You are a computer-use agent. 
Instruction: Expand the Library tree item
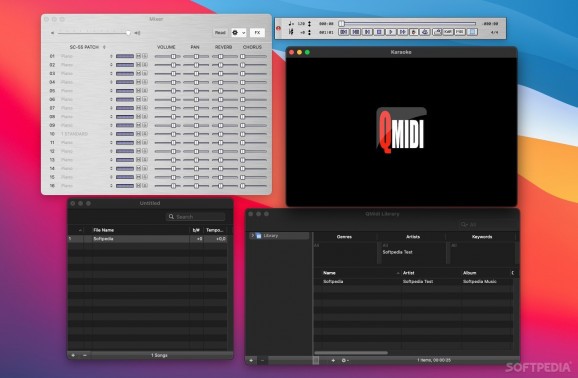point(253,235)
